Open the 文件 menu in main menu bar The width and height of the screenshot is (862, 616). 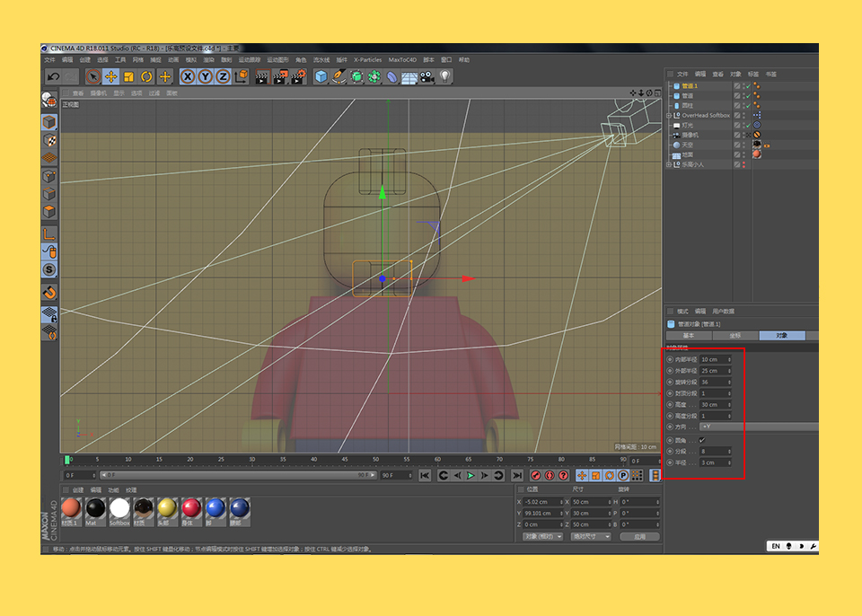pyautogui.click(x=49, y=60)
